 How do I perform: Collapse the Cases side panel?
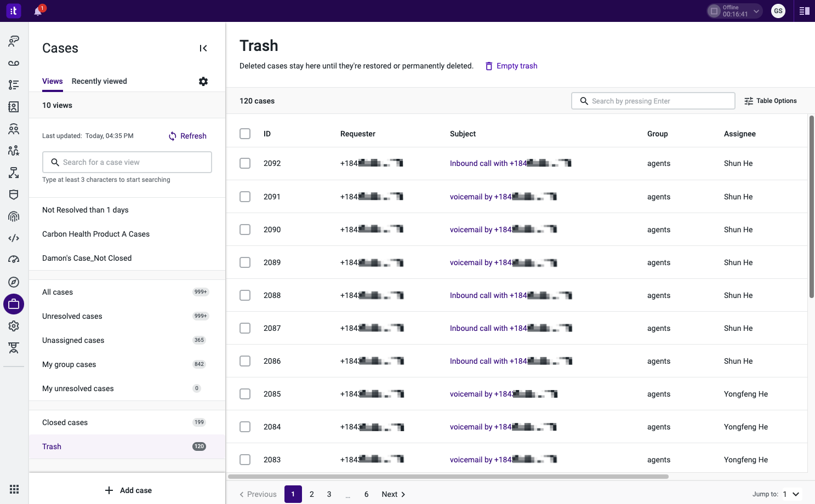point(203,48)
